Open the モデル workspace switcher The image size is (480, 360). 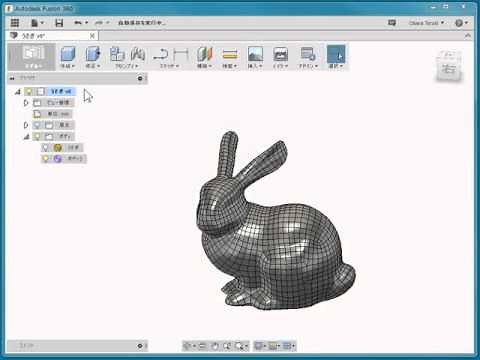coord(32,57)
